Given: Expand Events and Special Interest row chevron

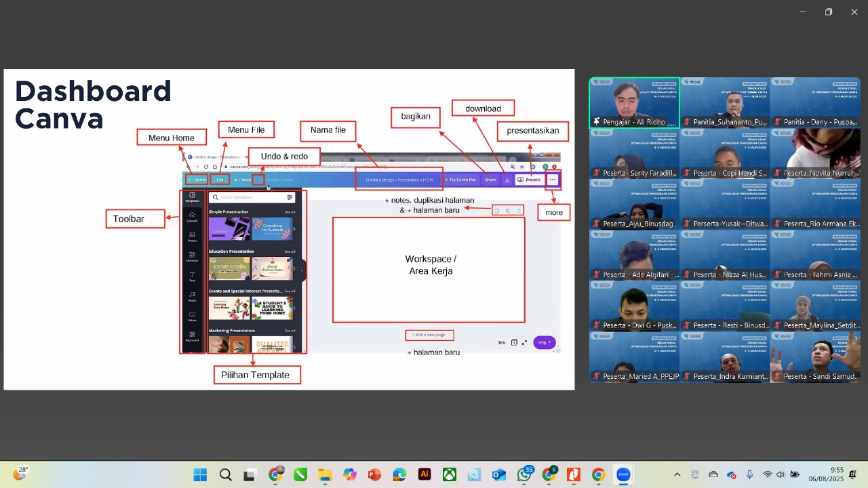Looking at the screenshot, I should (294, 308).
